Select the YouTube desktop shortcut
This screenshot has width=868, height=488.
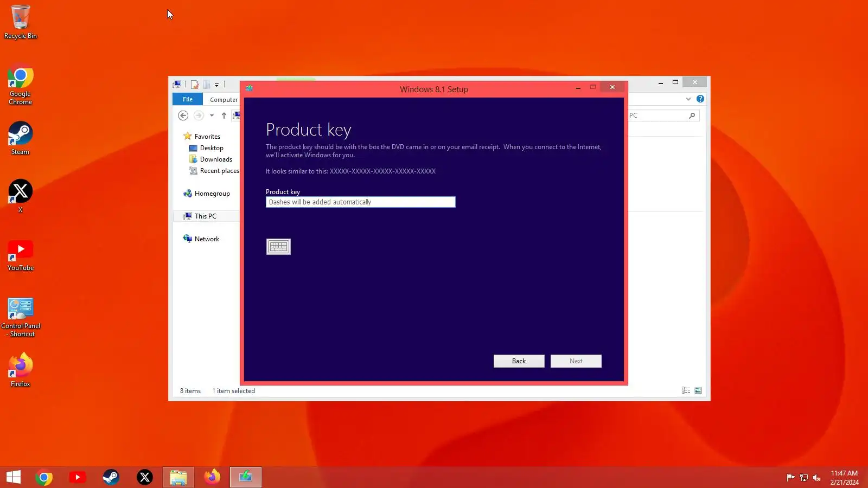(21, 255)
